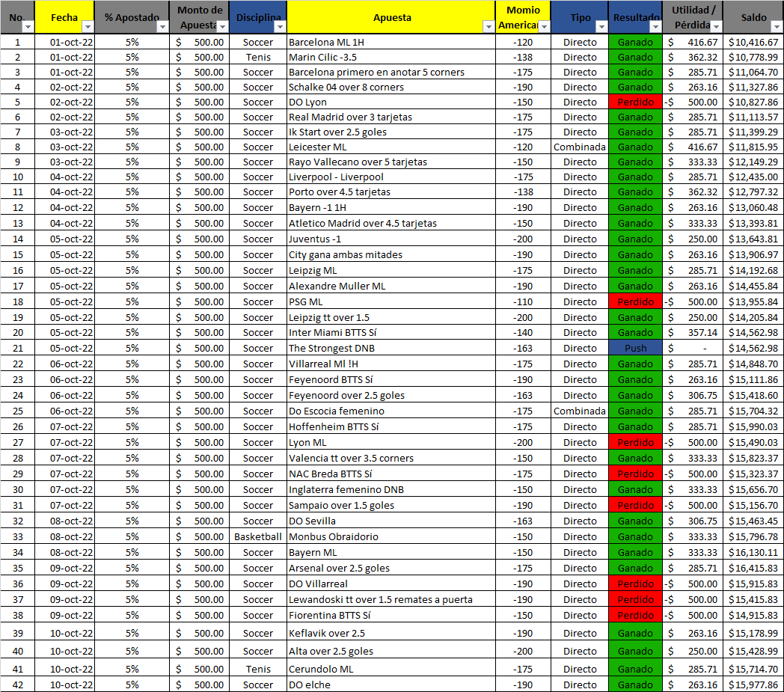Select 'Tenis' in the Marin Cilic row

point(258,57)
